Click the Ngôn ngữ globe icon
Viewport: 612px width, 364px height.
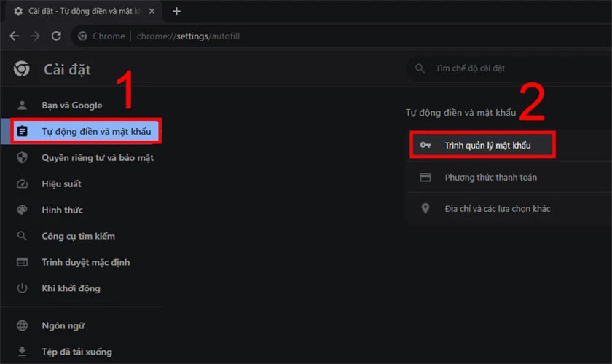click(22, 326)
